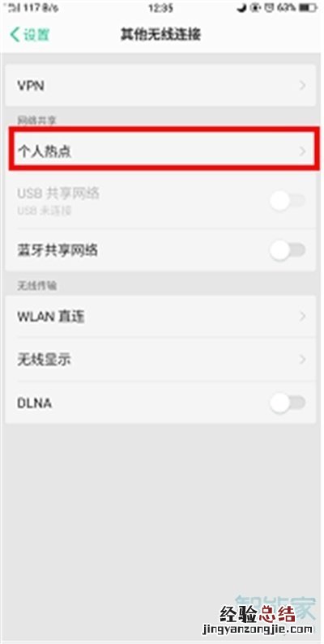Turn on the DLNA switch
Image resolution: width=324 pixels, height=644 pixels.
coord(288,403)
